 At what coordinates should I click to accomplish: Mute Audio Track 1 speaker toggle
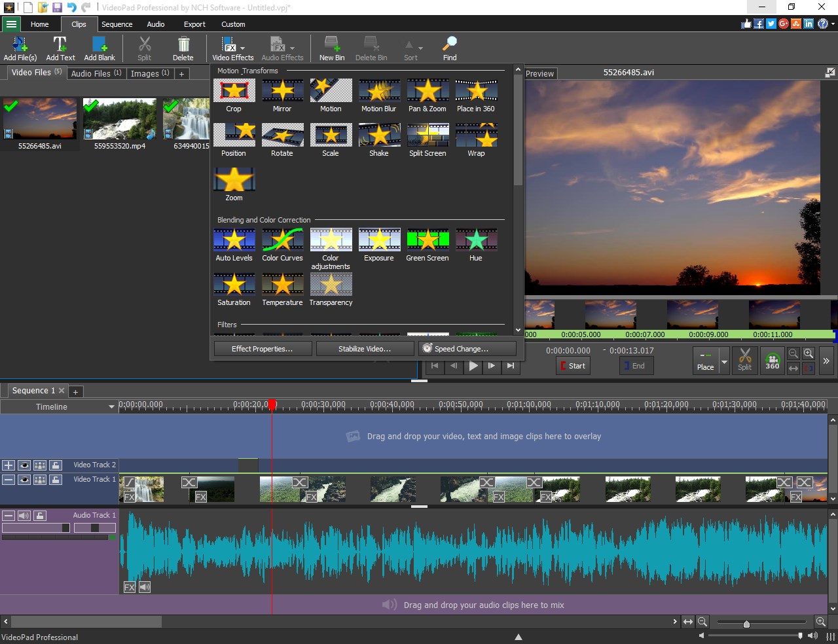[x=24, y=515]
